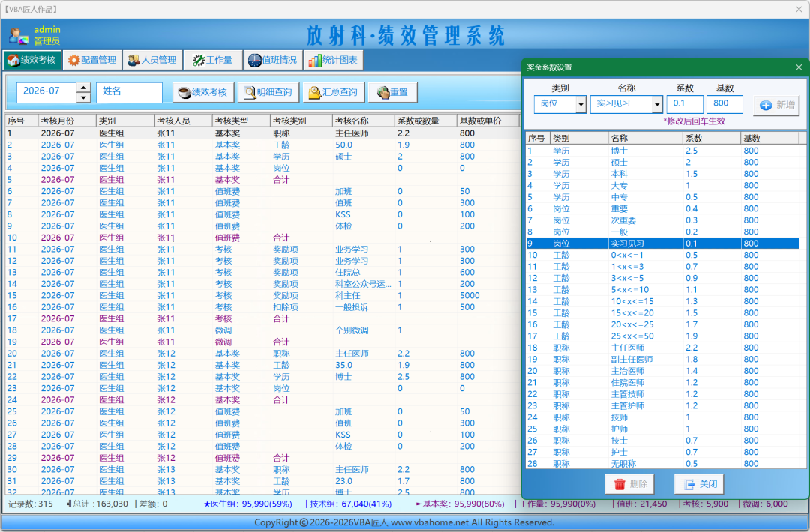Expand the 类别 岗位 dropdown

point(580,104)
